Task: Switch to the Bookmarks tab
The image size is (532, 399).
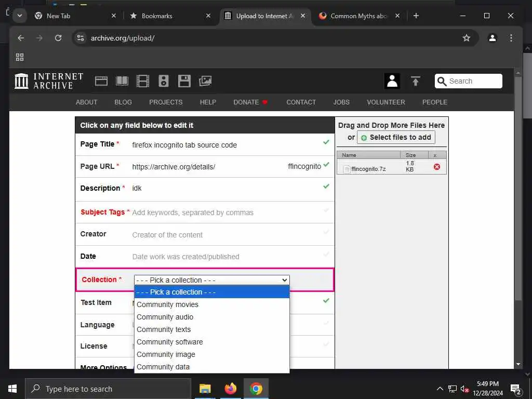Action: pyautogui.click(x=170, y=16)
